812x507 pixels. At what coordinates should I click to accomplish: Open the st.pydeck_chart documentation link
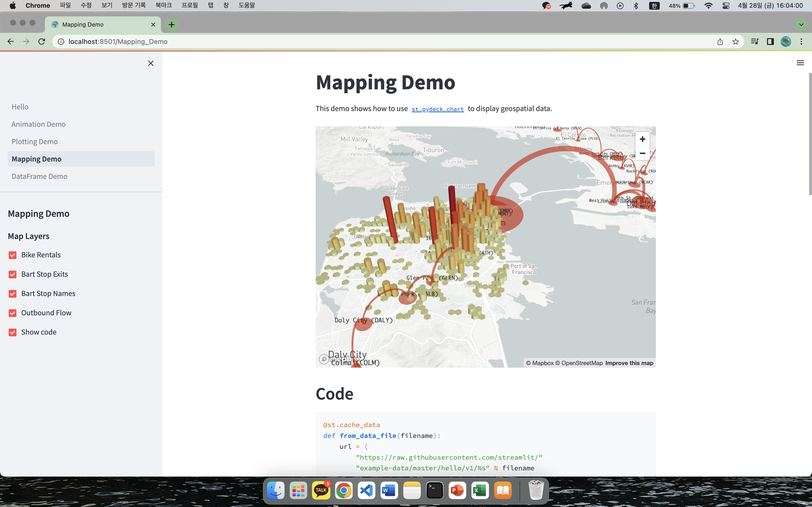coord(438,109)
